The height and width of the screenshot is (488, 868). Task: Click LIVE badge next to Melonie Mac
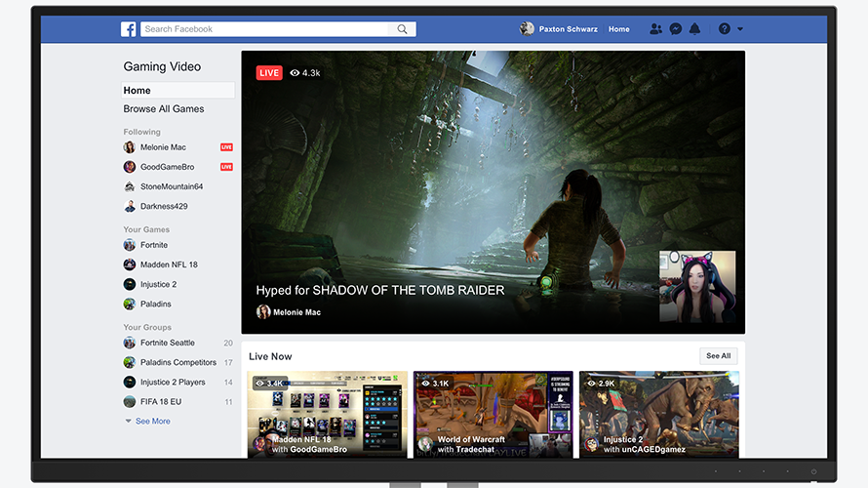pos(226,147)
